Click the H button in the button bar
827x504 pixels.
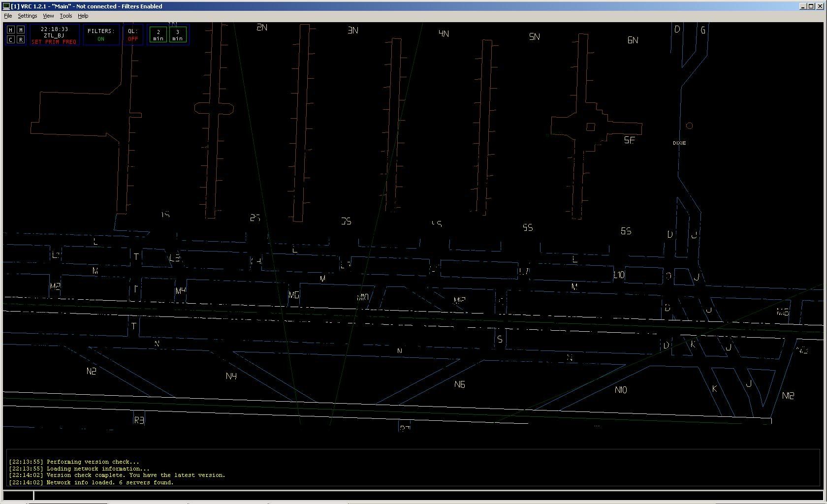click(x=11, y=30)
